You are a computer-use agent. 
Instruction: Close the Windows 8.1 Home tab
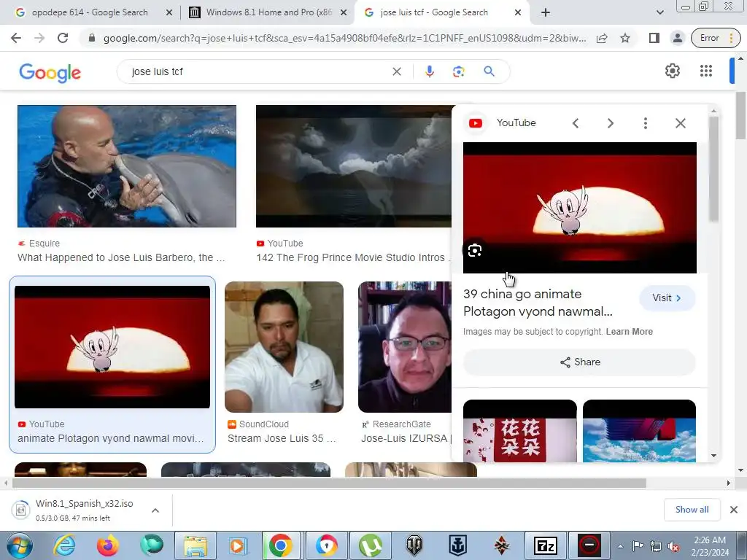click(x=343, y=13)
